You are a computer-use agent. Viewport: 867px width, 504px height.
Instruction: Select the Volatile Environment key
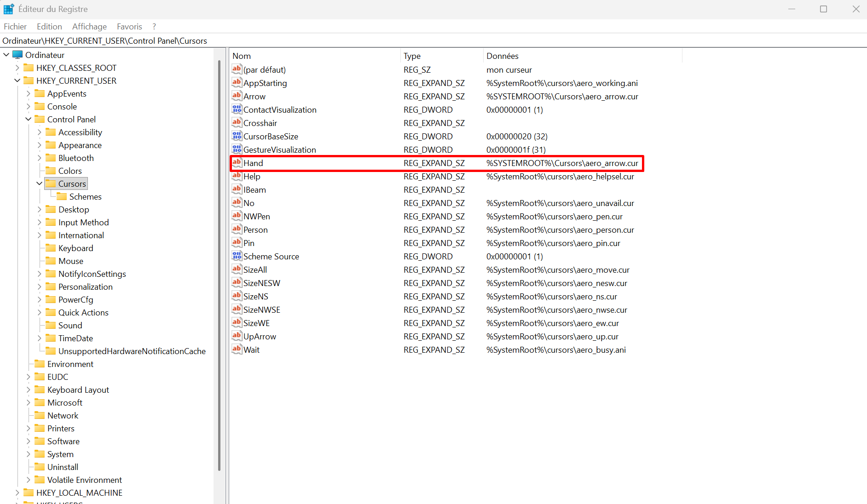[x=84, y=480]
